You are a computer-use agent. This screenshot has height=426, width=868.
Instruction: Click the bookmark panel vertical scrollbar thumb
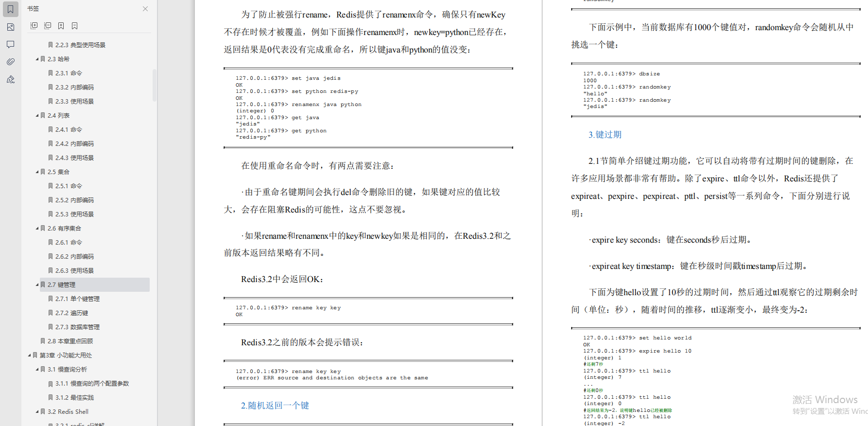[155, 85]
